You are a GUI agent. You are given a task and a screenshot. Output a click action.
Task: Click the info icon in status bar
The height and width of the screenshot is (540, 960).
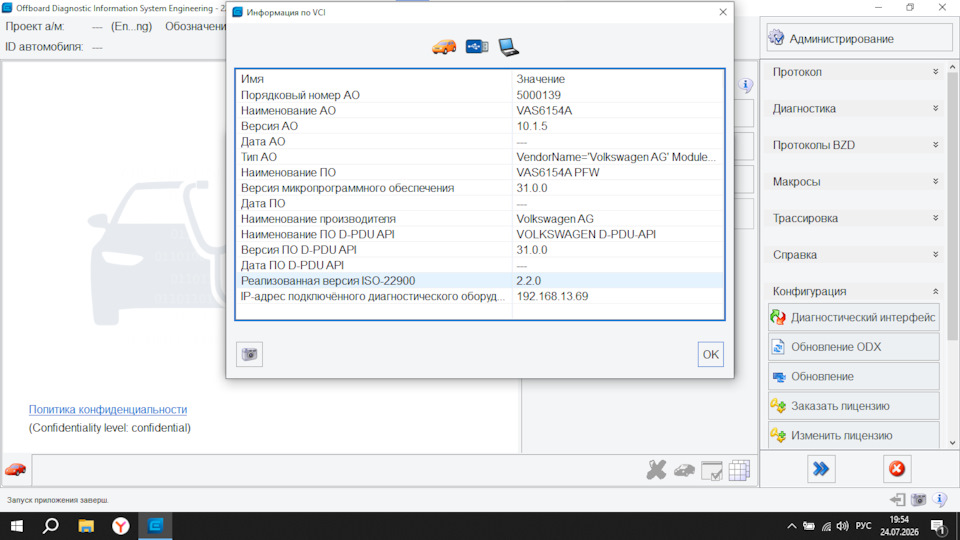940,499
